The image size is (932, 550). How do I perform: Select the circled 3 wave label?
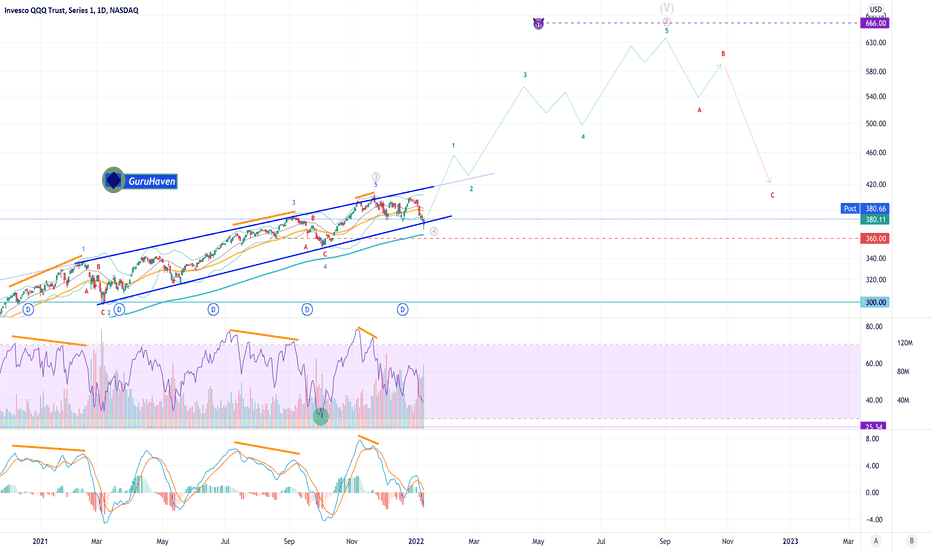pos(376,177)
